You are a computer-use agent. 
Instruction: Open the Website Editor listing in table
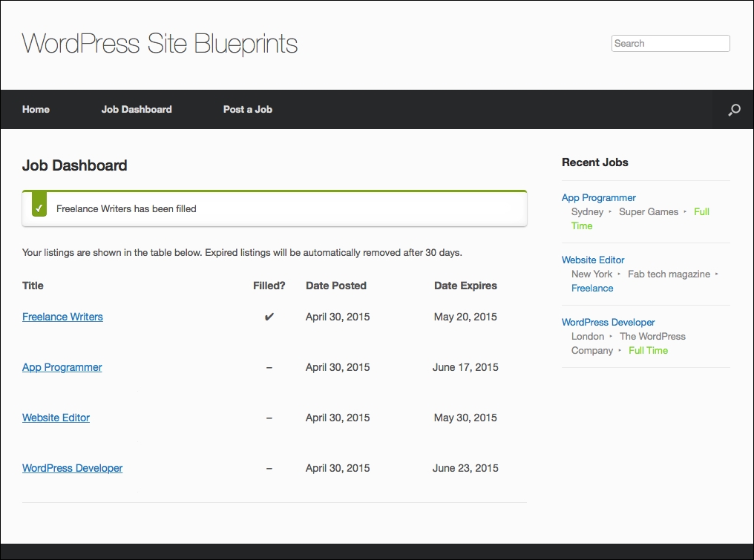click(x=56, y=418)
